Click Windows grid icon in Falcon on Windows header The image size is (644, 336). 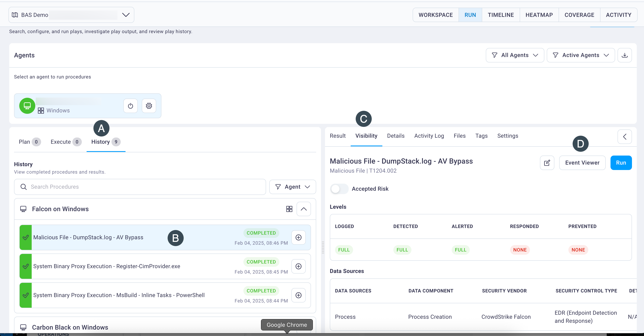tap(289, 209)
